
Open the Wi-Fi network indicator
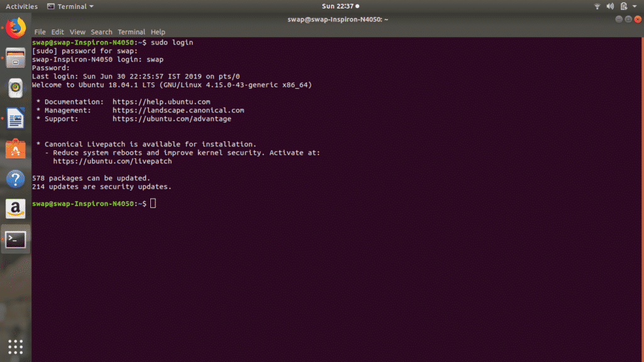tap(597, 6)
